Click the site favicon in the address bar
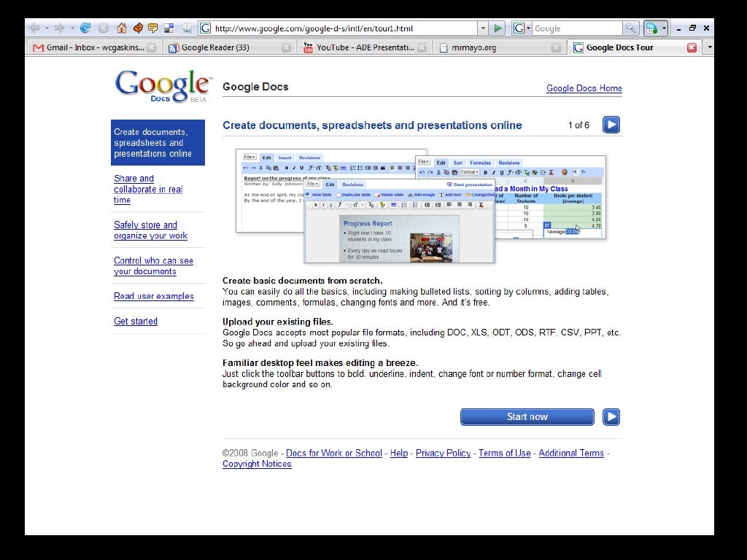Image resolution: width=747 pixels, height=560 pixels. 205,28
